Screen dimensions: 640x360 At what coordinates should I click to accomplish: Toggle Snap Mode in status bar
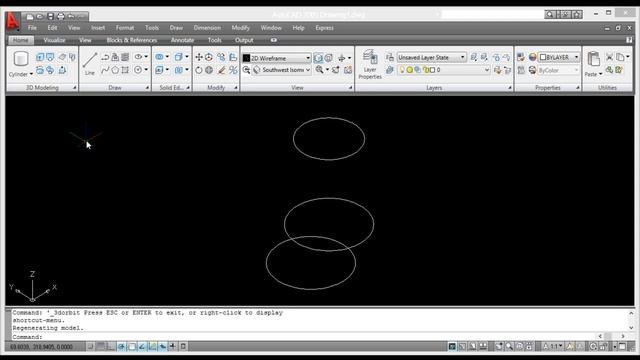(90, 347)
